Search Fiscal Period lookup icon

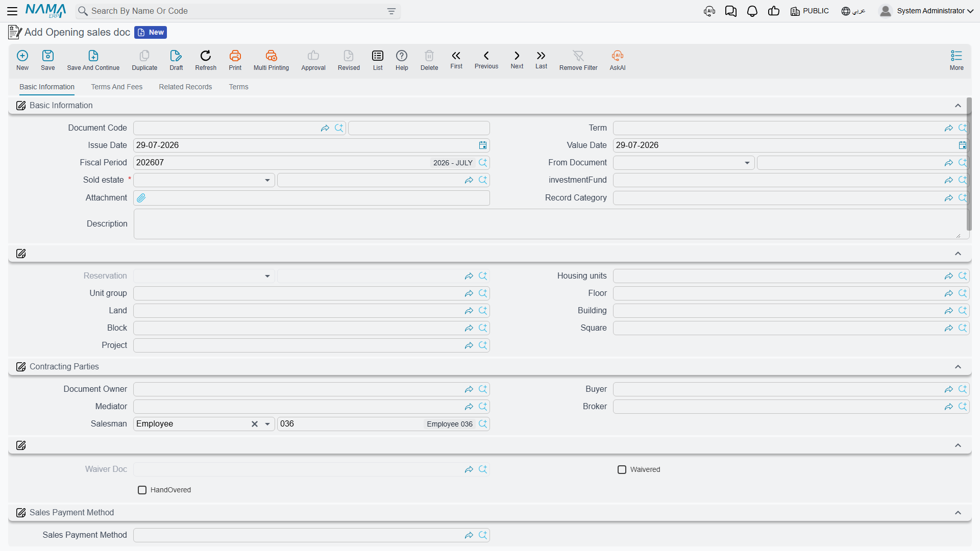[x=483, y=163]
